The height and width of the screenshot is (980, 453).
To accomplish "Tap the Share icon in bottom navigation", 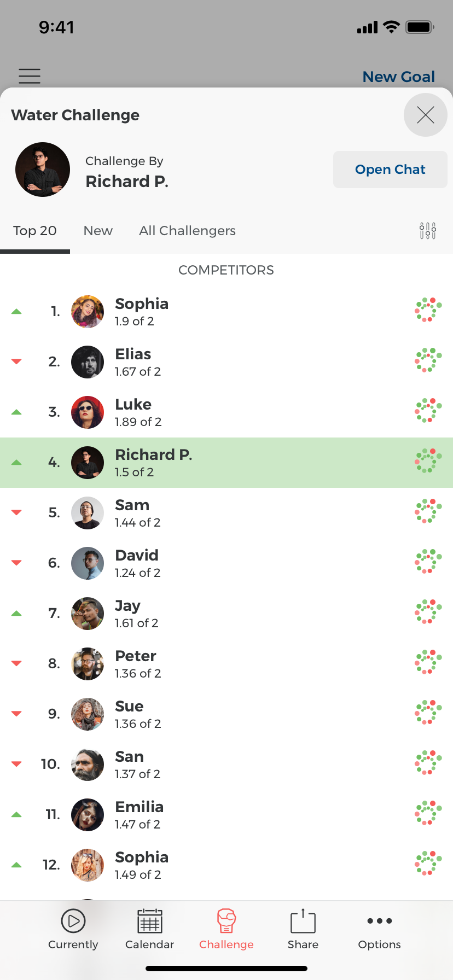I will point(303,920).
